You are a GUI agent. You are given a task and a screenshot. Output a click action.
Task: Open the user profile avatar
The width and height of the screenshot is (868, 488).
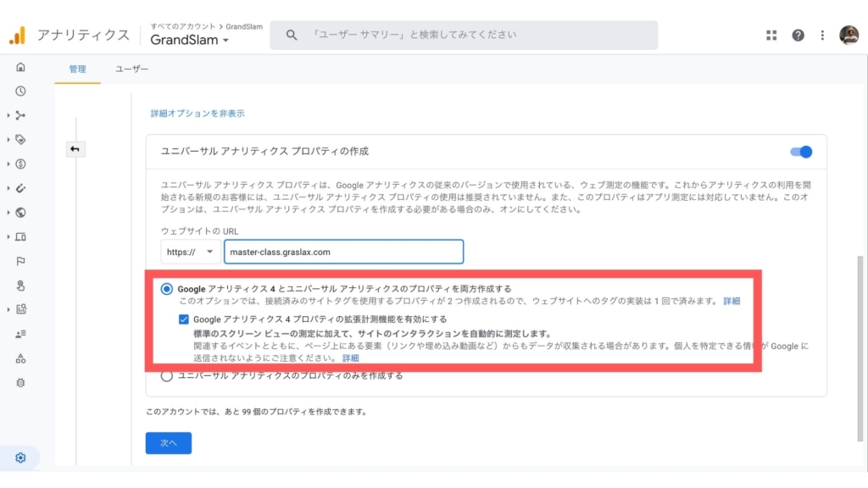click(x=849, y=35)
